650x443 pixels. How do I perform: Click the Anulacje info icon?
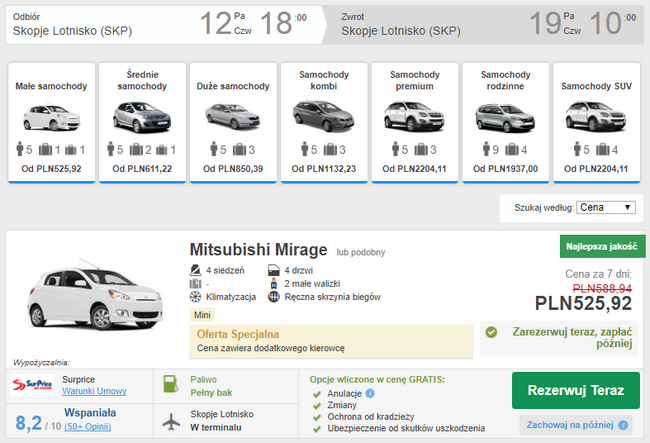[370, 393]
